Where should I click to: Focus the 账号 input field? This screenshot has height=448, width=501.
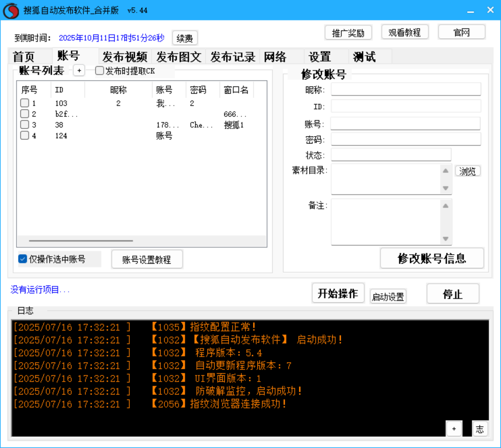406,123
